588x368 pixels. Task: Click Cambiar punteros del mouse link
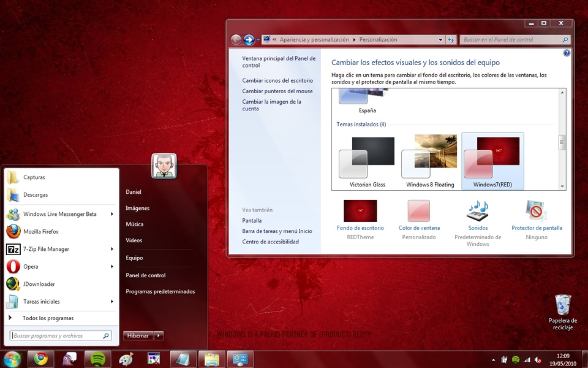point(277,91)
